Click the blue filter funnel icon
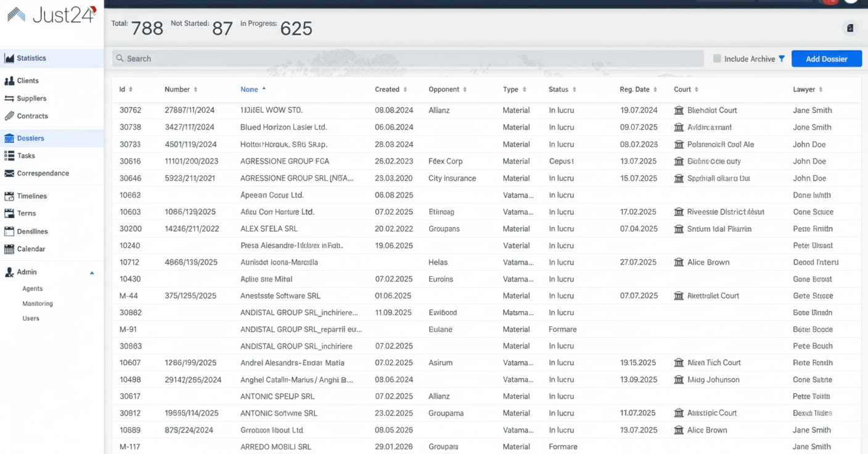This screenshot has width=868, height=454. 782,58
